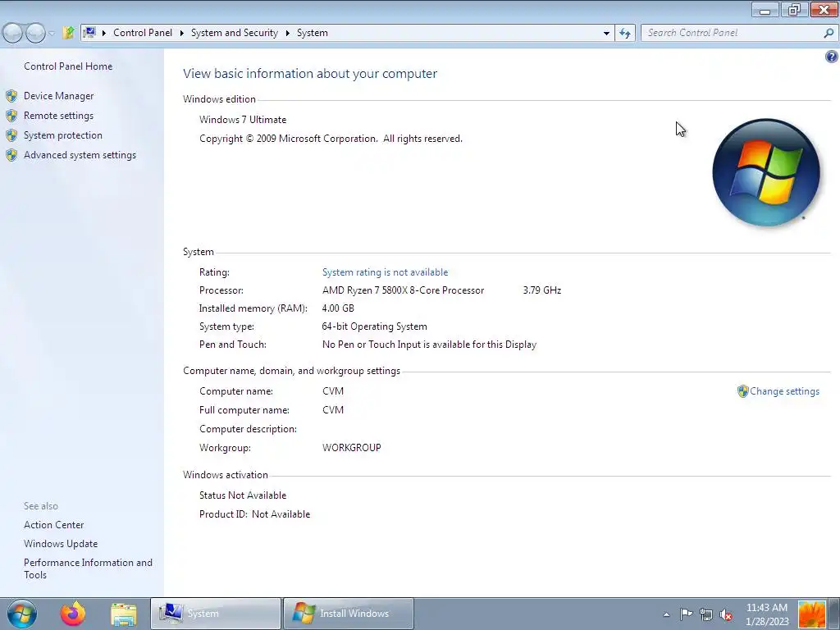This screenshot has height=630, width=840.
Task: Click the Up folder icon in address bar
Action: tap(68, 33)
